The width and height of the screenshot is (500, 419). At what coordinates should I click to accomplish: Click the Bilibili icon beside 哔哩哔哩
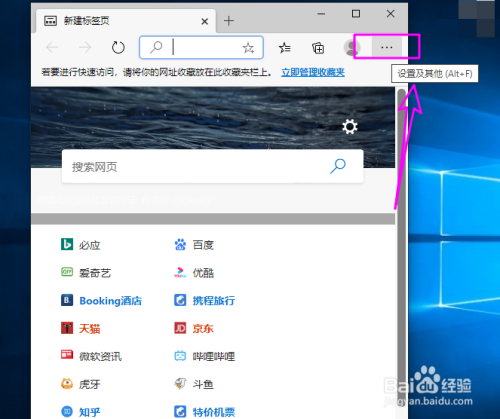pyautogui.click(x=180, y=356)
